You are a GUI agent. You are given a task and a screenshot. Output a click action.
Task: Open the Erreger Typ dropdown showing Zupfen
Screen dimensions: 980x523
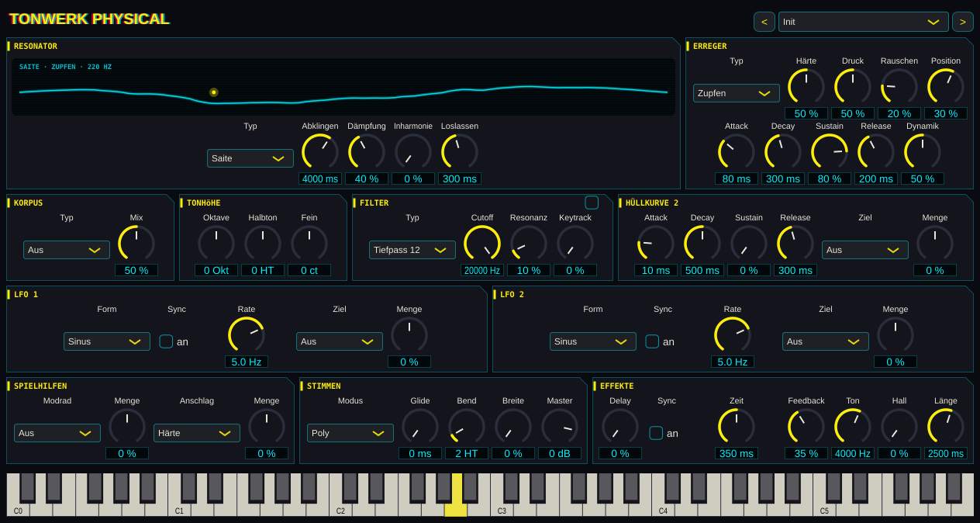point(737,93)
